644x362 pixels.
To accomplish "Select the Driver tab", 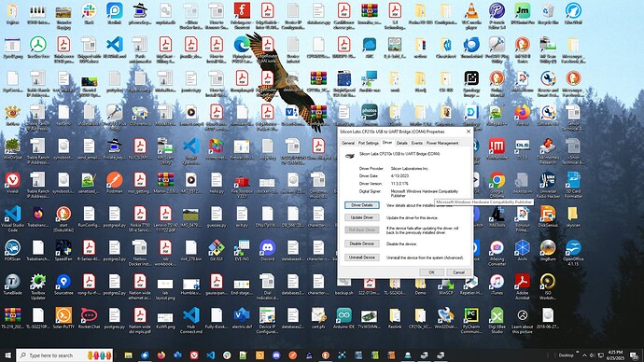I will (387, 143).
